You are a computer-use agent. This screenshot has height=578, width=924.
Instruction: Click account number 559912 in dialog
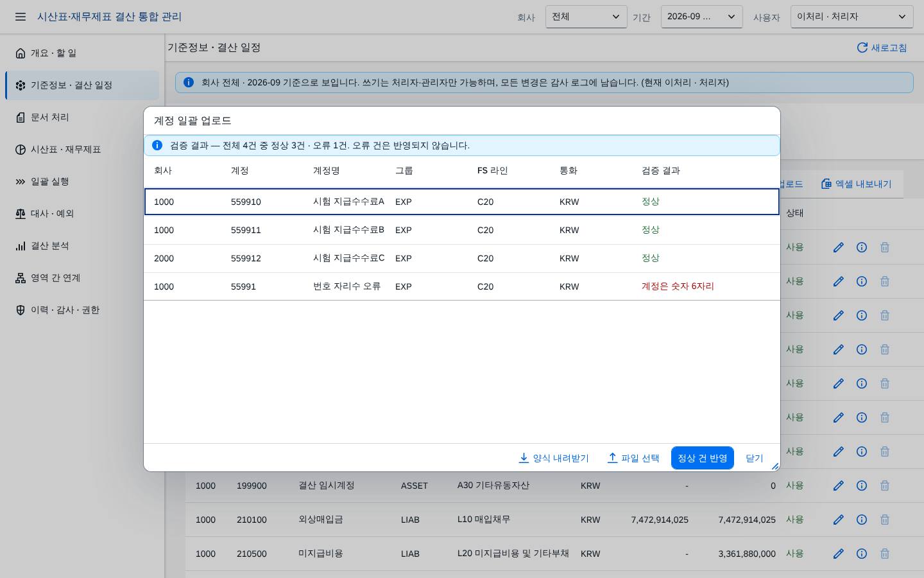pyautogui.click(x=246, y=258)
